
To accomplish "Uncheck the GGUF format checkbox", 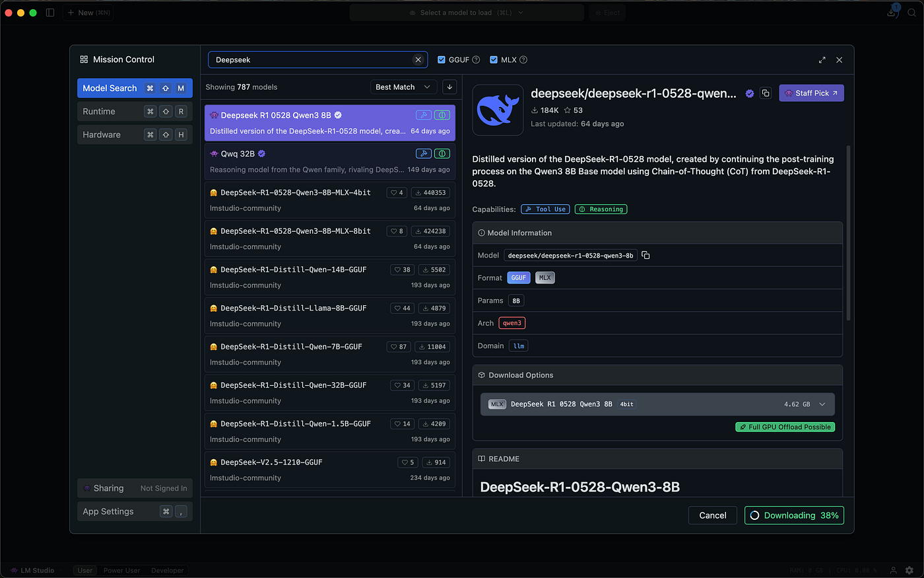I will (442, 60).
